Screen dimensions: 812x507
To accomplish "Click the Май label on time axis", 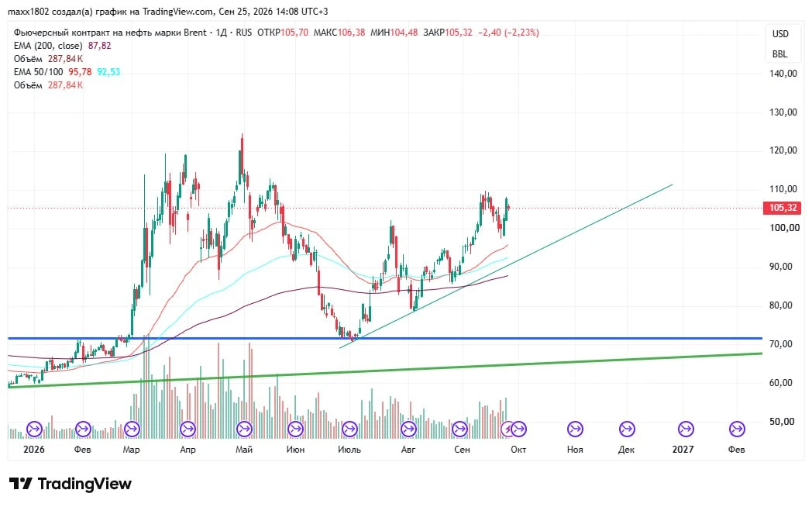I will (x=244, y=450).
